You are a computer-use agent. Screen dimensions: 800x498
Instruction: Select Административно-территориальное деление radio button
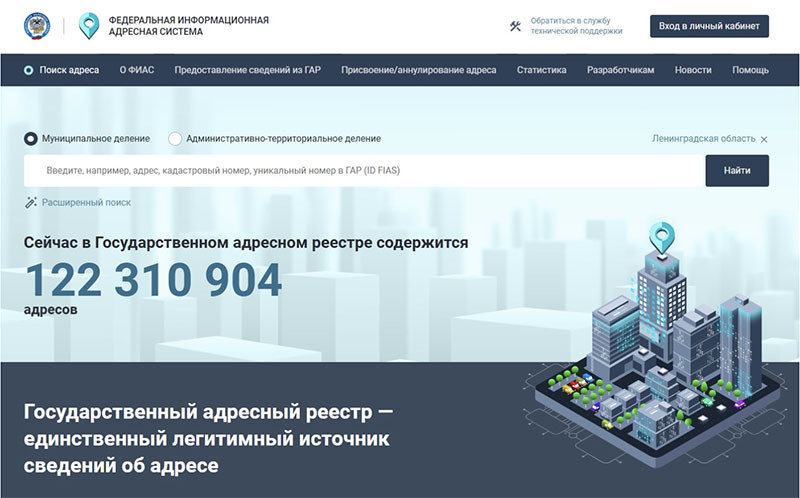[175, 139]
